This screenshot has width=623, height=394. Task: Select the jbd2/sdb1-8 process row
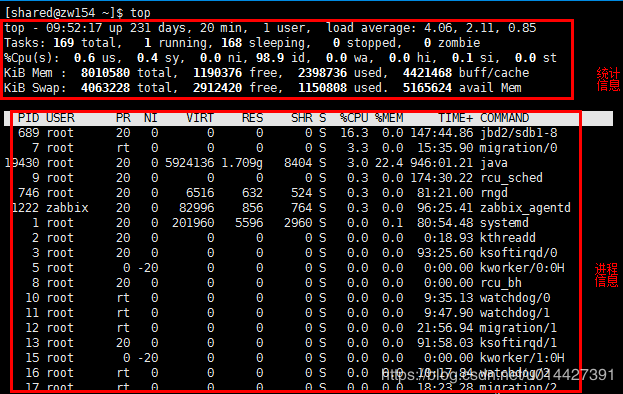tap(292, 133)
